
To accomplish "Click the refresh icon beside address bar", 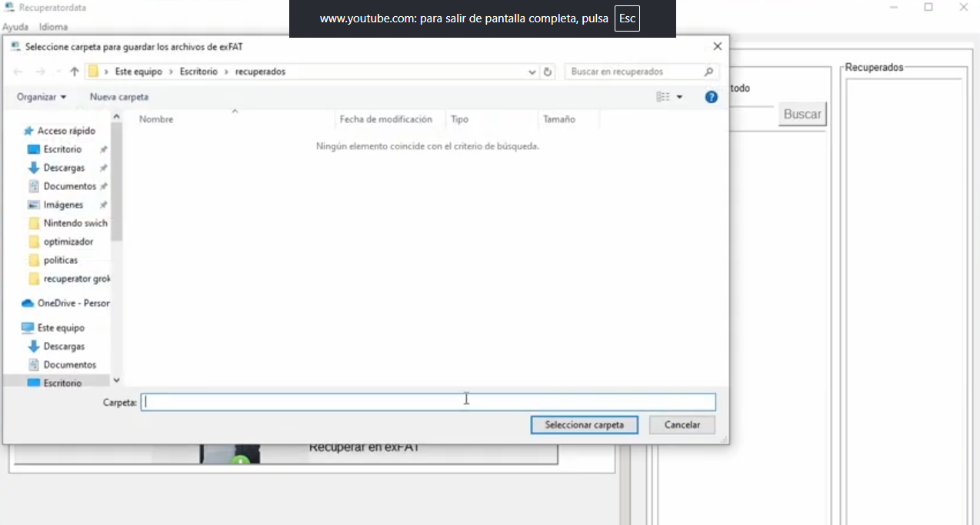I will point(548,72).
